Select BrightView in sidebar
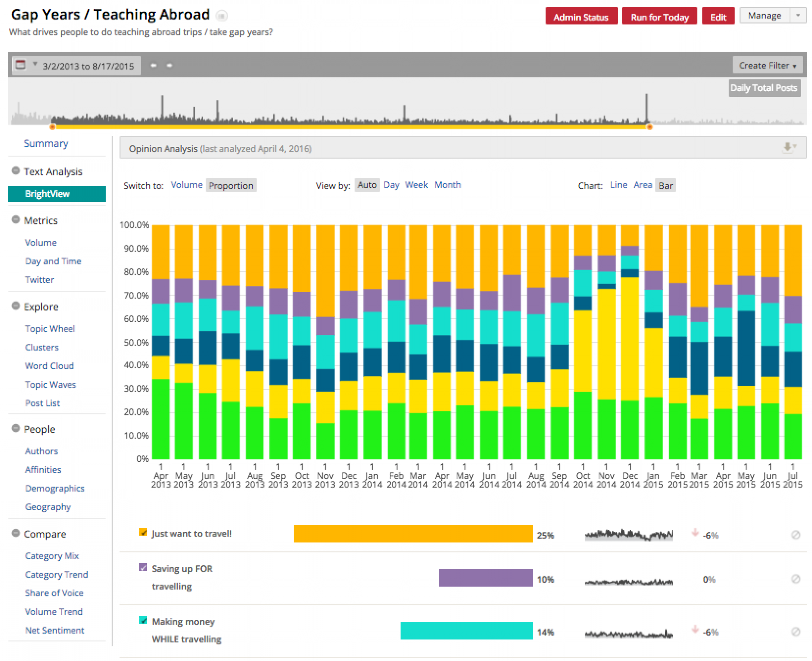The height and width of the screenshot is (661, 812). point(57,193)
